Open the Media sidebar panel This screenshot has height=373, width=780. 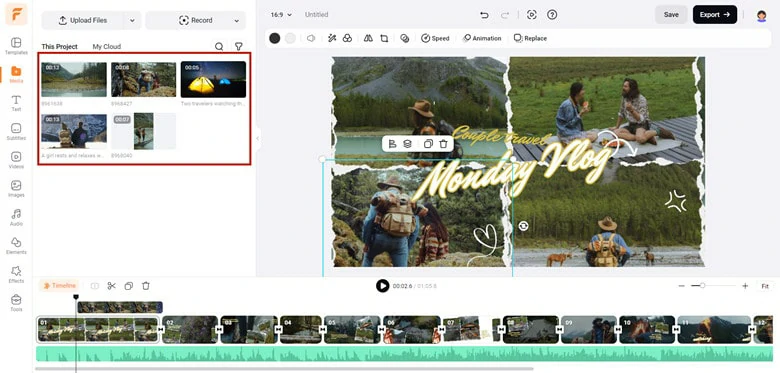pos(16,74)
